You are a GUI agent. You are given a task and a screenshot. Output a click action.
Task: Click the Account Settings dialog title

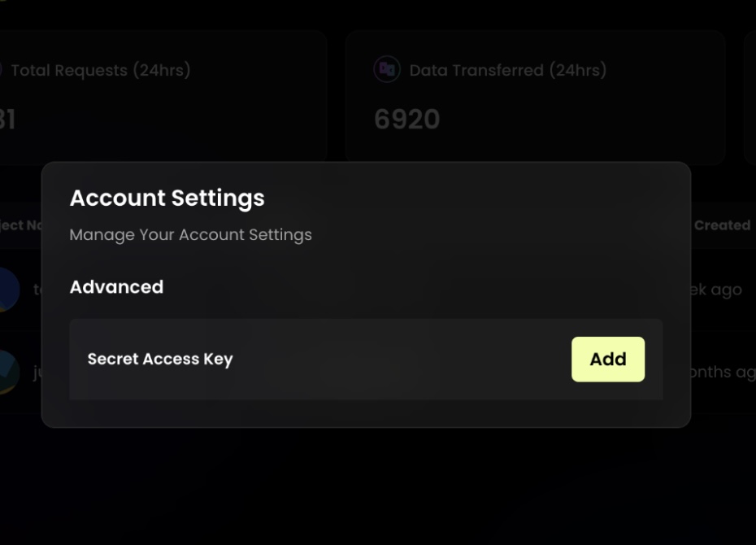pyautogui.click(x=167, y=198)
